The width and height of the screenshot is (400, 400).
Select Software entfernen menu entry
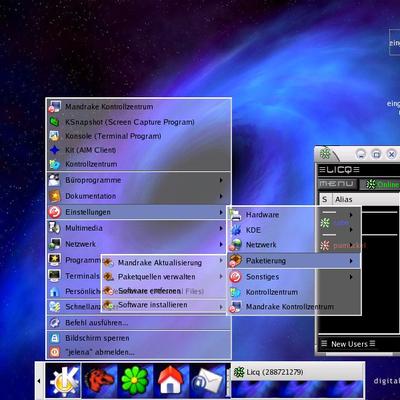tap(163, 291)
